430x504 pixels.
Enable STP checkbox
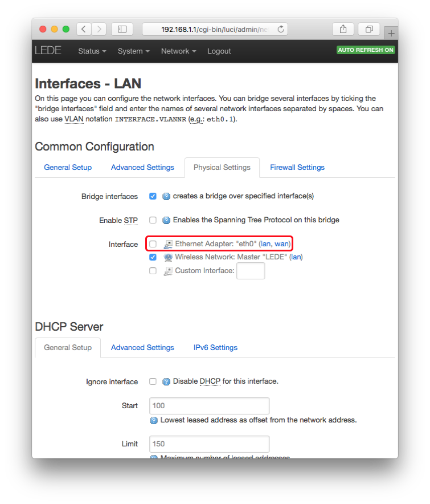(153, 220)
